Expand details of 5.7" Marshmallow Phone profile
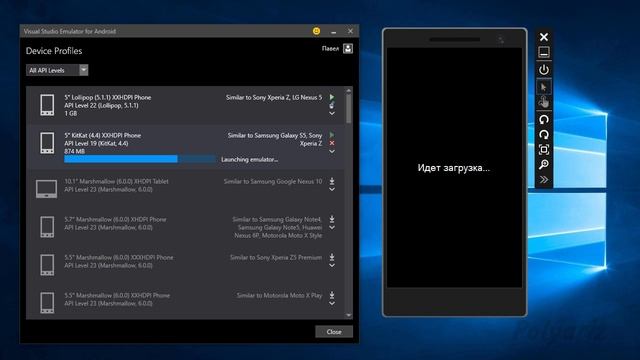This screenshot has height=360, width=640. 332,227
